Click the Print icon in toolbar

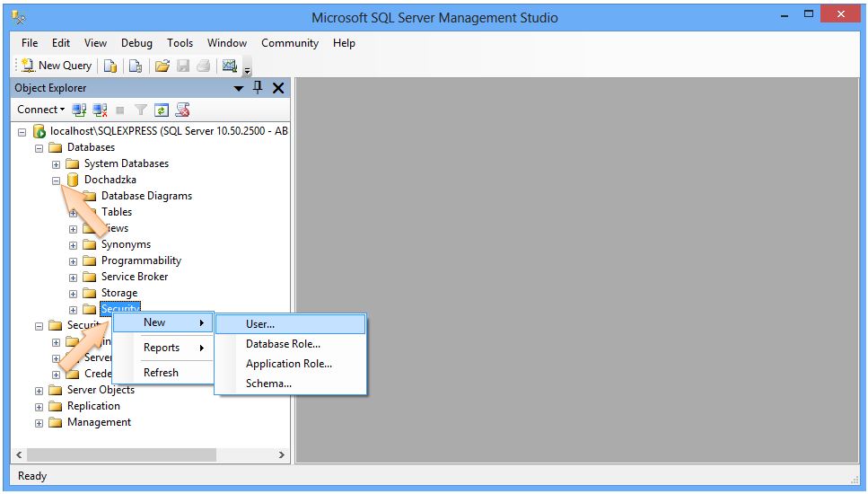(x=203, y=66)
